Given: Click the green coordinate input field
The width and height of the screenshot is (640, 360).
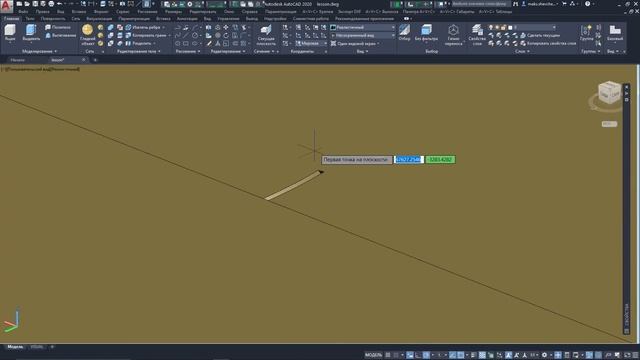Looking at the screenshot, I should tap(440, 160).
